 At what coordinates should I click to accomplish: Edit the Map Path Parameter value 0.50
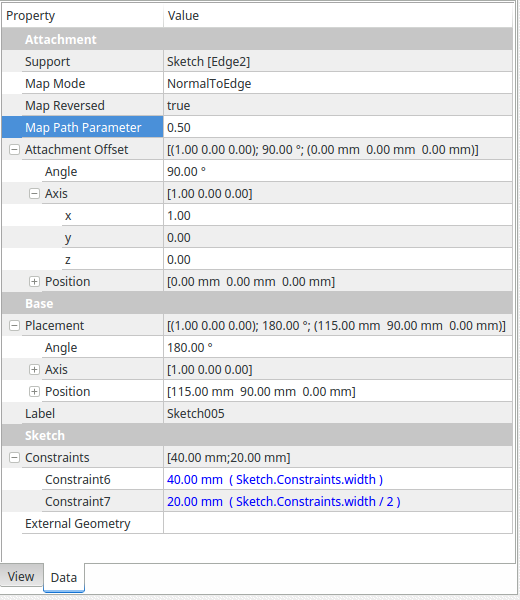(x=338, y=127)
